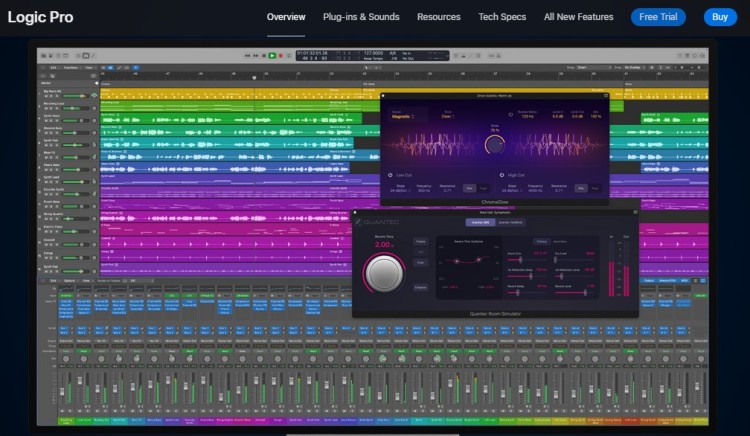Click the red Record transport button

pyautogui.click(x=281, y=56)
